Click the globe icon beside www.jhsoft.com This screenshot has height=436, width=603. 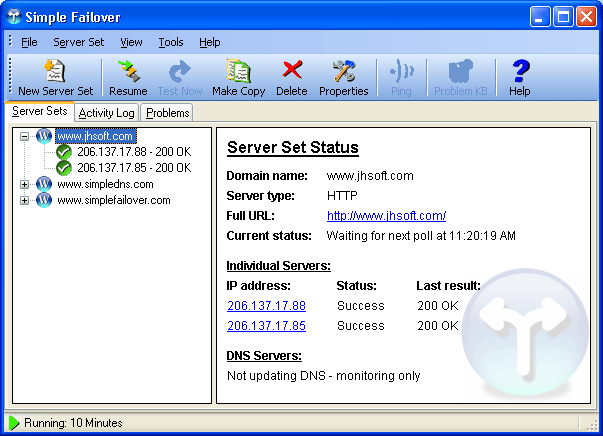(44, 136)
